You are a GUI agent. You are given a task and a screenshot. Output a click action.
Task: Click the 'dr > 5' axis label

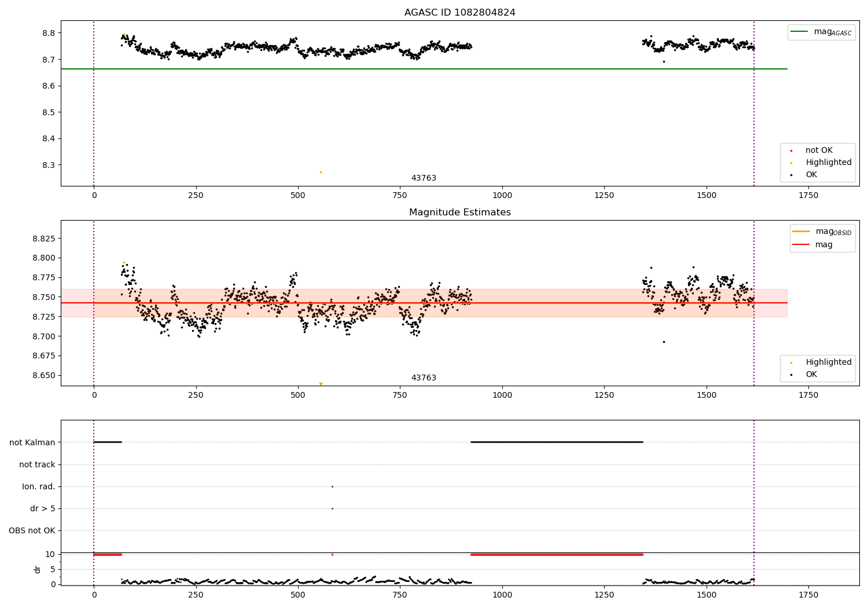point(43,508)
